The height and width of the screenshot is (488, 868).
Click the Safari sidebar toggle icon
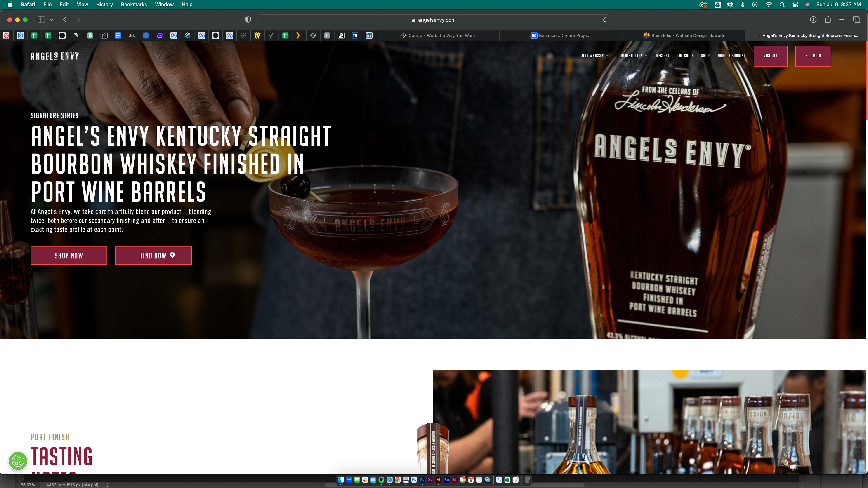[41, 19]
